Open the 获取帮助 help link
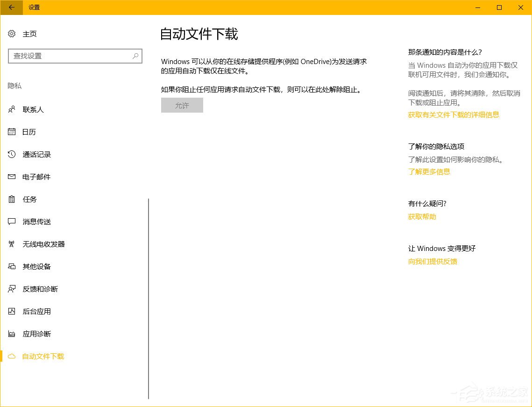 click(421, 216)
